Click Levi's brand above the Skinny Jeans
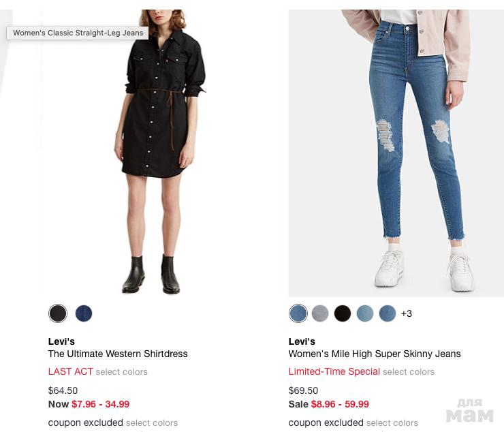The image size is (504, 432). click(302, 341)
